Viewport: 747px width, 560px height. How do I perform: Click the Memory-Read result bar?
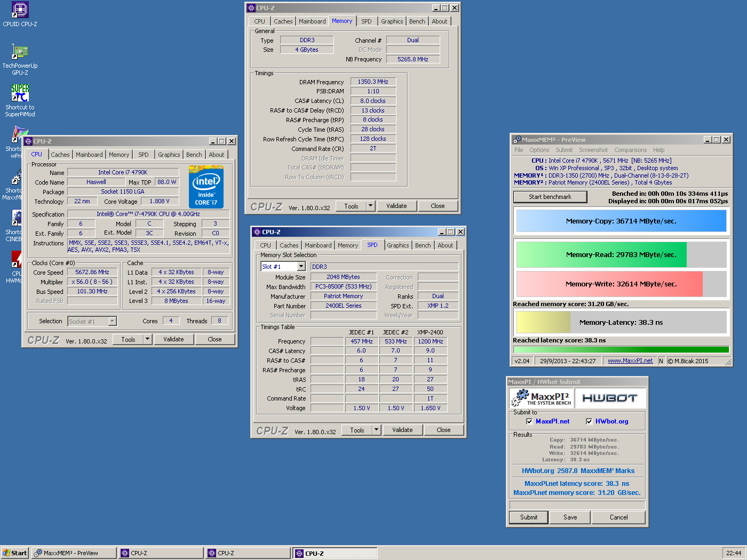(x=621, y=255)
